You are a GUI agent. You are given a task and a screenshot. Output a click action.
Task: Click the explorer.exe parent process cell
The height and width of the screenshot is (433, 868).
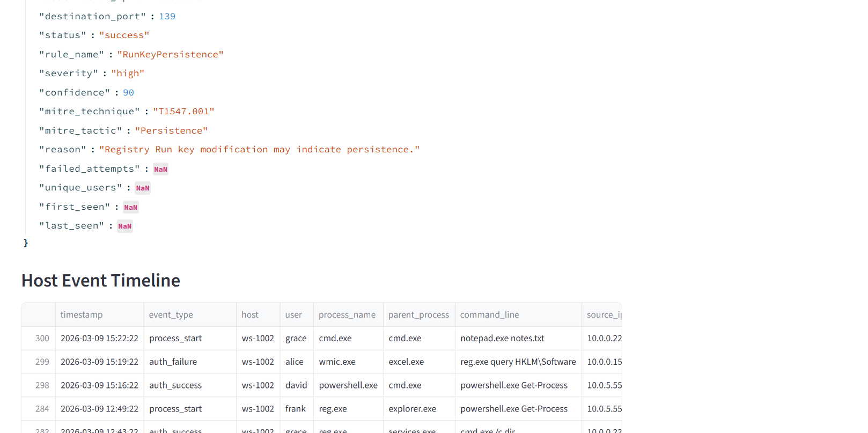pos(419,409)
